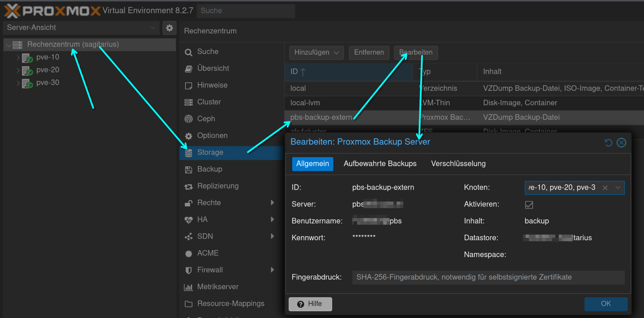Click the SDN network icon
This screenshot has width=644, height=318.
point(188,237)
